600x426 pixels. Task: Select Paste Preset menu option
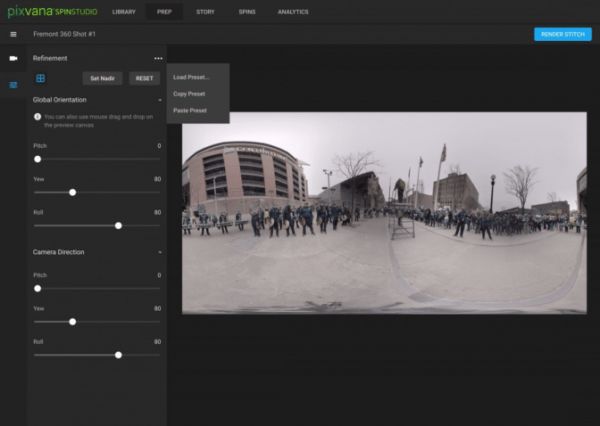[x=189, y=110]
